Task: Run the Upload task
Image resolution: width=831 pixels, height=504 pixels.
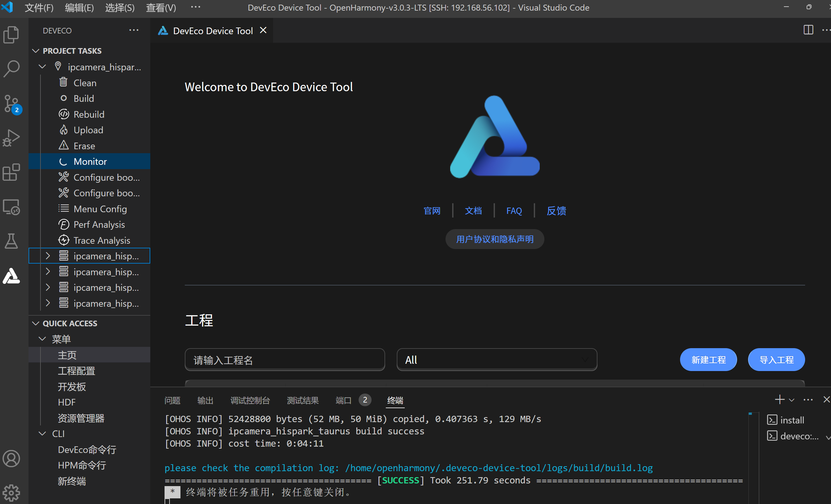Action: click(89, 130)
